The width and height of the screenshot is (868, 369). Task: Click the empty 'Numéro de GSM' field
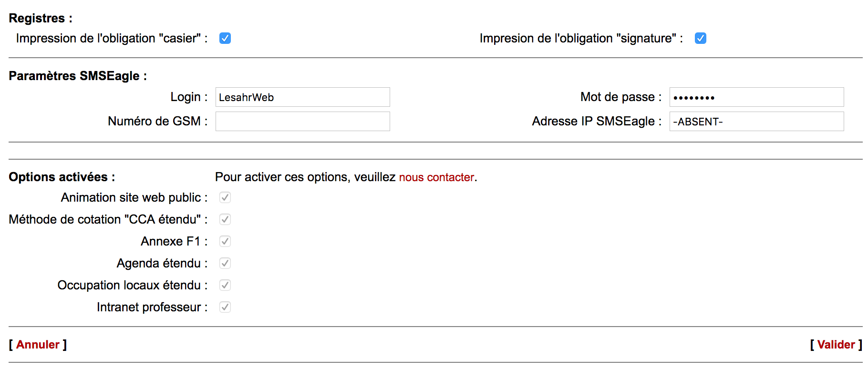click(302, 122)
